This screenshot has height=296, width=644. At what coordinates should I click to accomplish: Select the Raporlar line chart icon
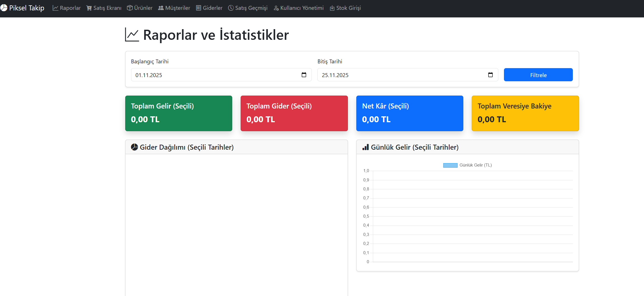coord(55,8)
